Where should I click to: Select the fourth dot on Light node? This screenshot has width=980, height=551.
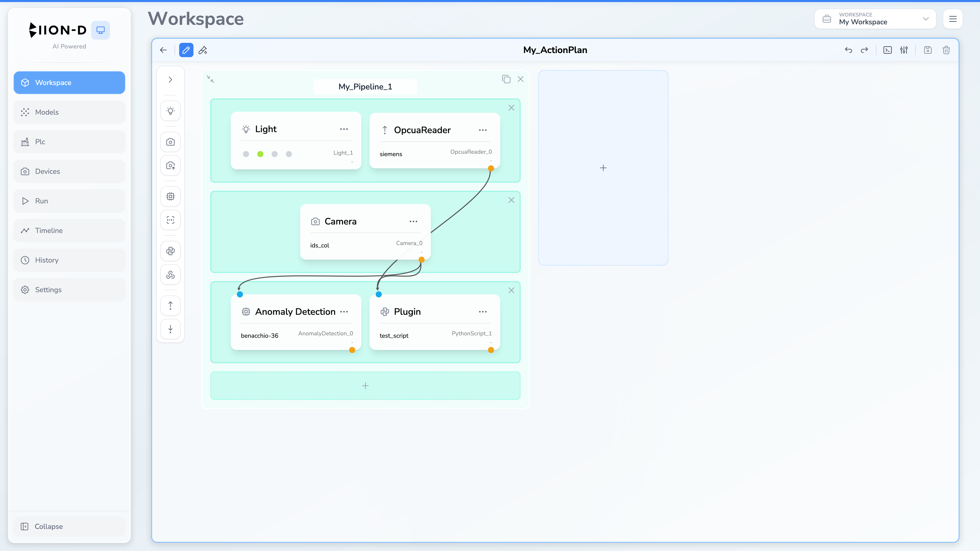(289, 154)
